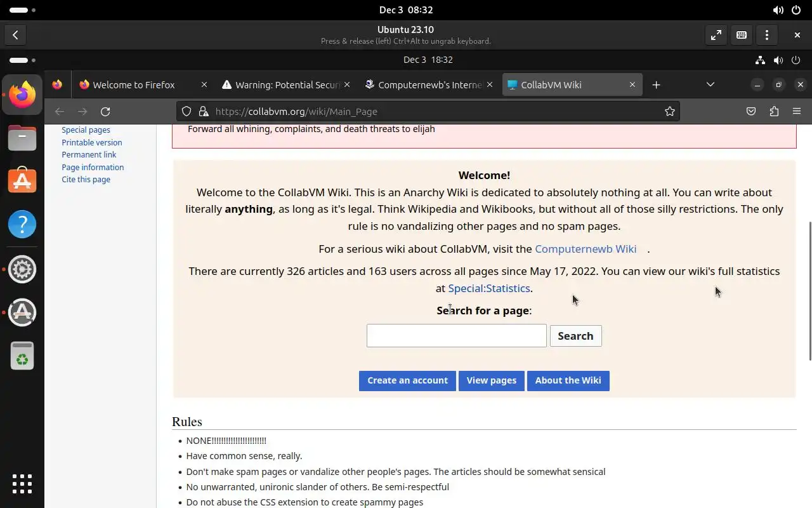Restore down the Firefox window
Image resolution: width=812 pixels, height=508 pixels.
point(778,84)
